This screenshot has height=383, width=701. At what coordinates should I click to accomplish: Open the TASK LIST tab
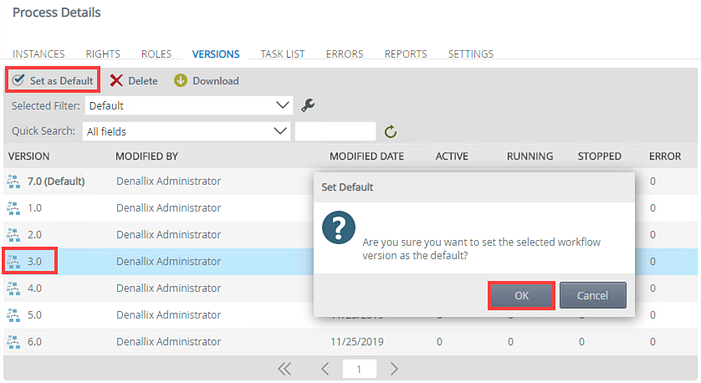point(283,54)
